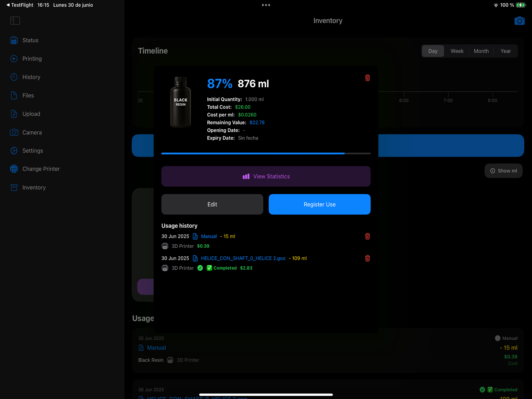Screen dimensions: 532x399
Task: Click the Expiry Date Sin fecha value
Action: [248, 138]
